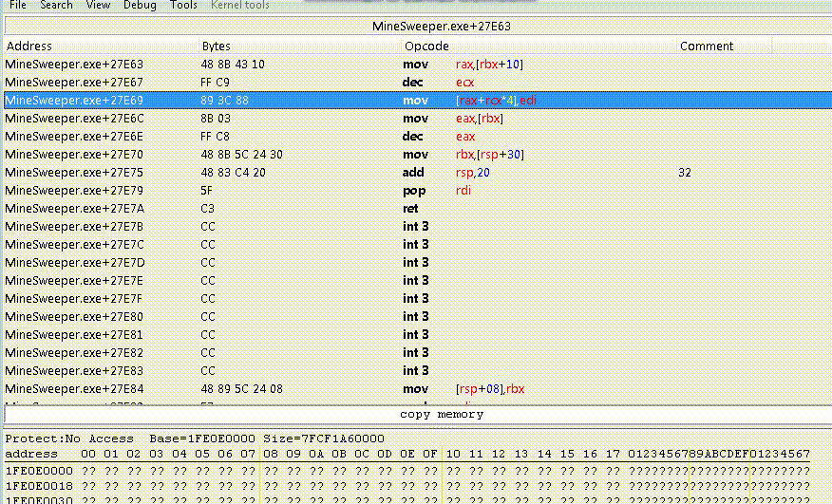Click the copy memory bar
This screenshot has height=504, width=832.
pos(418,415)
